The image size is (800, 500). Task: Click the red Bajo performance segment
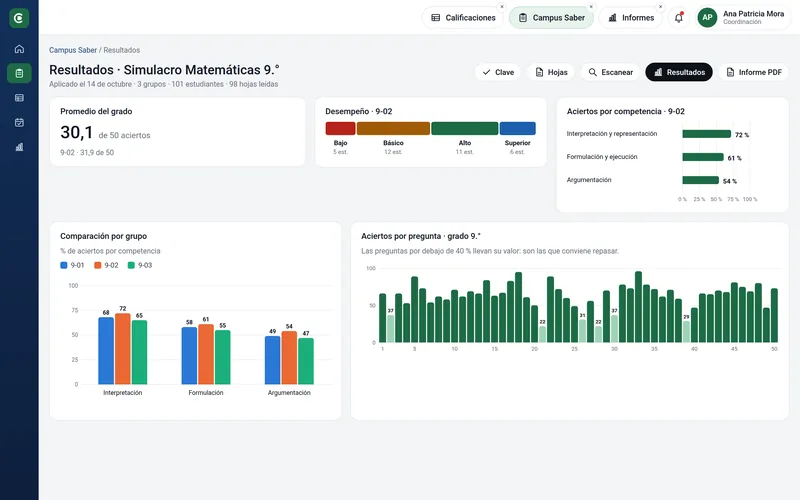click(x=340, y=129)
